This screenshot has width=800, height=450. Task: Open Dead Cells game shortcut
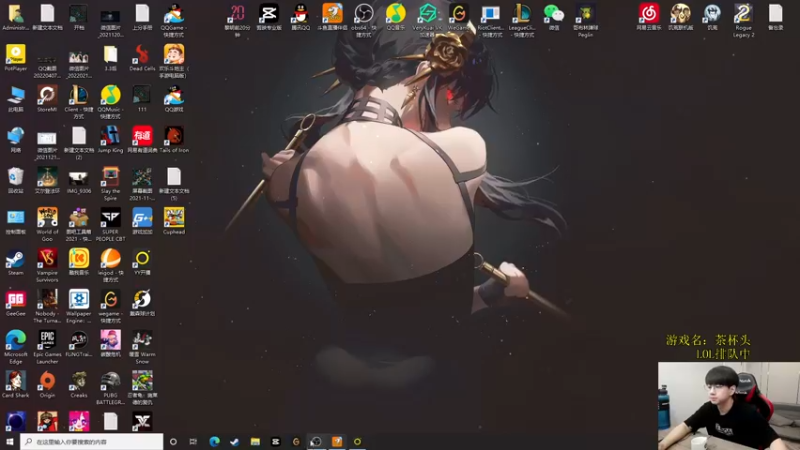142,58
